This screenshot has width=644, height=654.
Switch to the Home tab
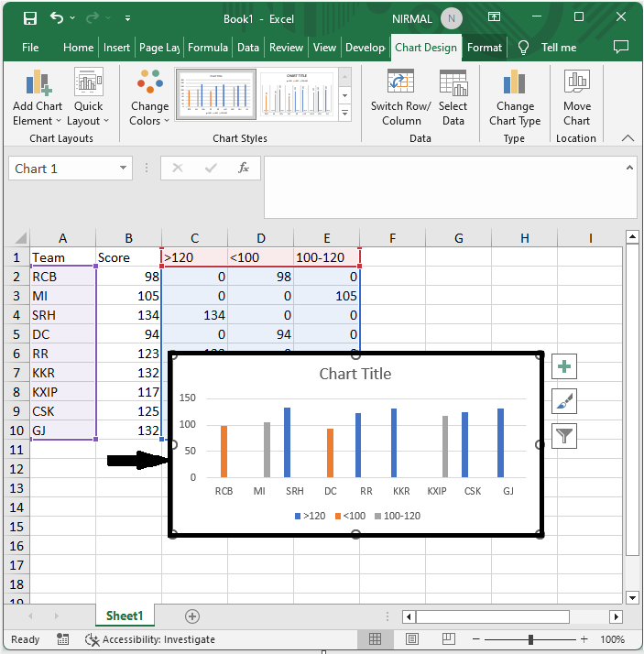78,48
